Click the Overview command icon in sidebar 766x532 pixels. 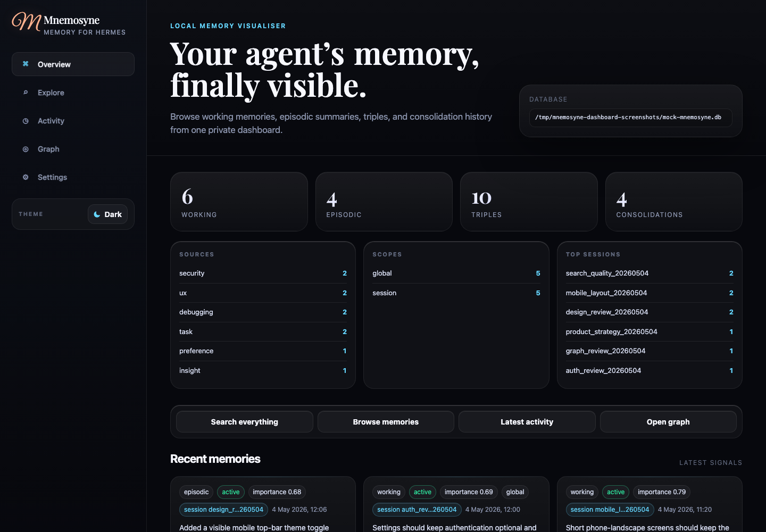pos(26,64)
